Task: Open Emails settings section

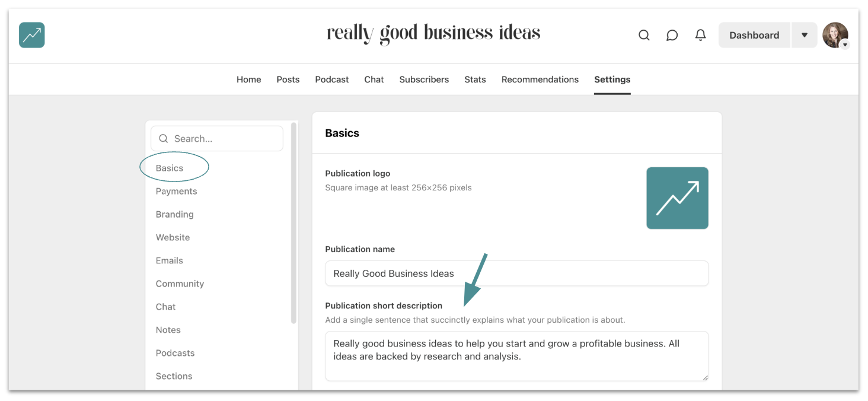Action: coord(169,260)
